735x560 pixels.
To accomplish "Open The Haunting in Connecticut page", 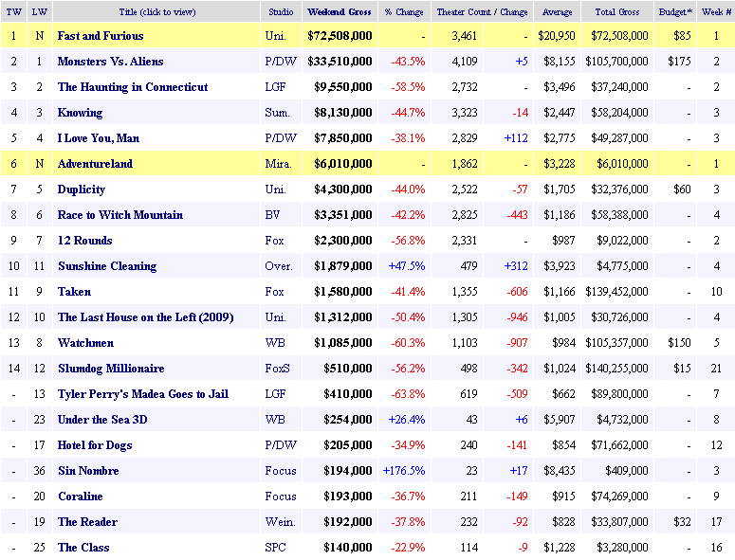I will tap(133, 87).
